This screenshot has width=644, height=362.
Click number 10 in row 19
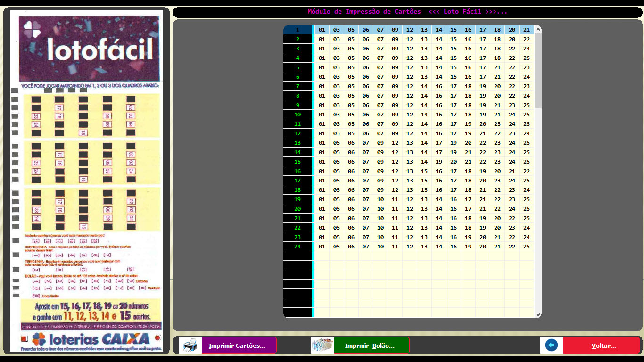click(x=380, y=199)
